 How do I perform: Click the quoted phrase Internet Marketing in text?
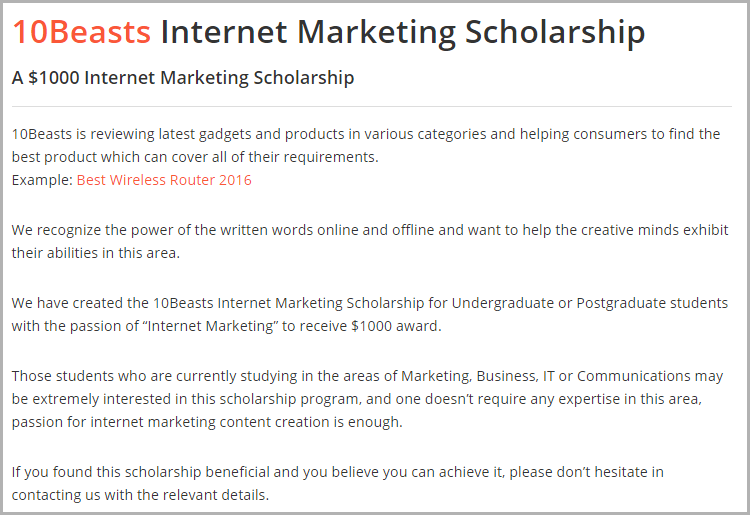(x=210, y=326)
